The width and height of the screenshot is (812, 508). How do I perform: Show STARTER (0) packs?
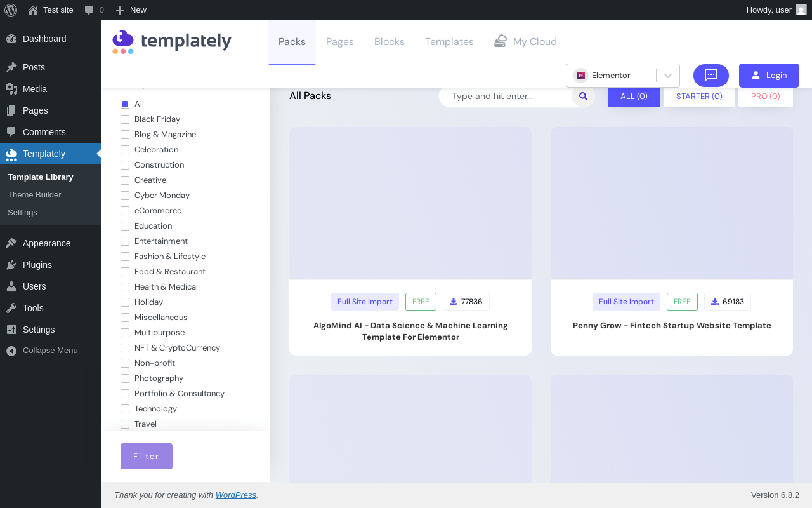[699, 97]
